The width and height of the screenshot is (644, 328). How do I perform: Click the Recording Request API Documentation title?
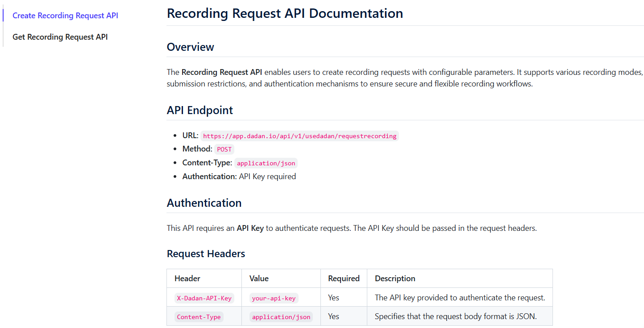pos(284,13)
